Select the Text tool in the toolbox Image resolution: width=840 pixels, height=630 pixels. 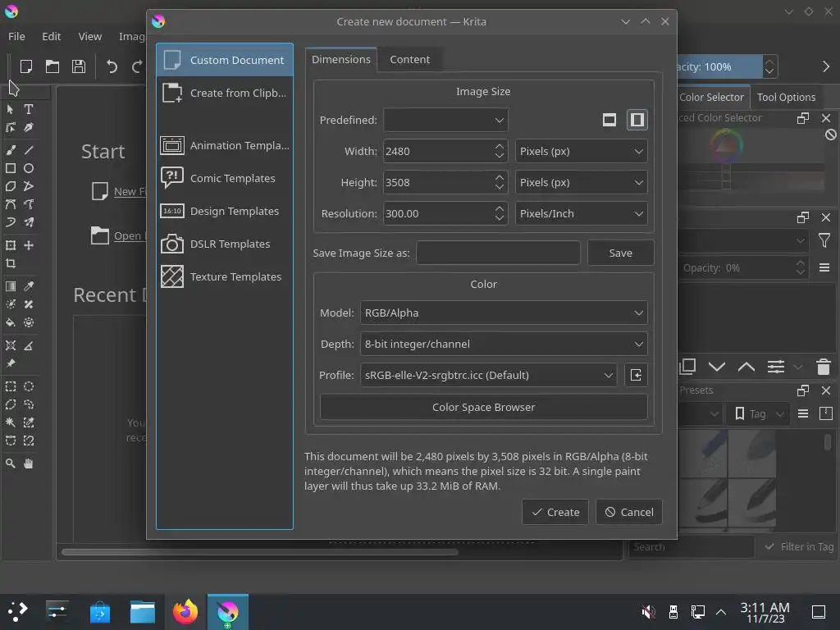[x=29, y=109]
